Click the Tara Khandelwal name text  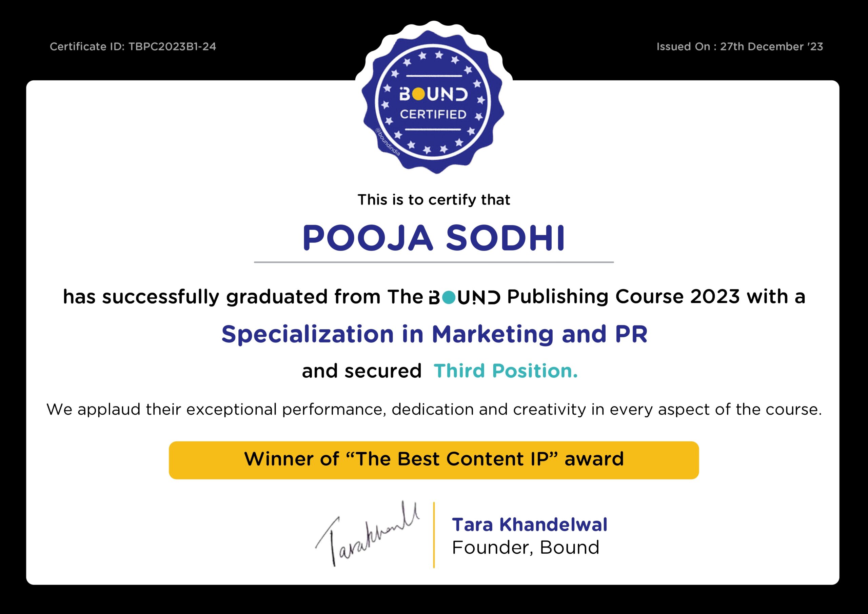pyautogui.click(x=529, y=524)
